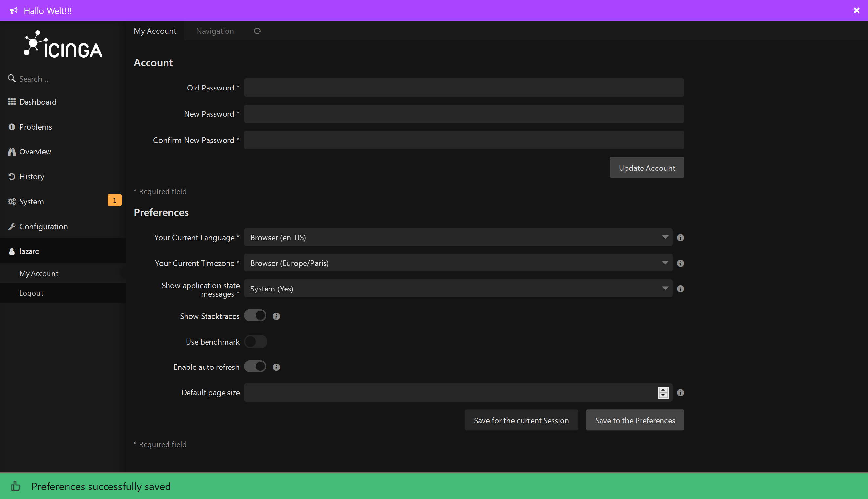
Task: Click Save for the current Session
Action: (x=521, y=420)
